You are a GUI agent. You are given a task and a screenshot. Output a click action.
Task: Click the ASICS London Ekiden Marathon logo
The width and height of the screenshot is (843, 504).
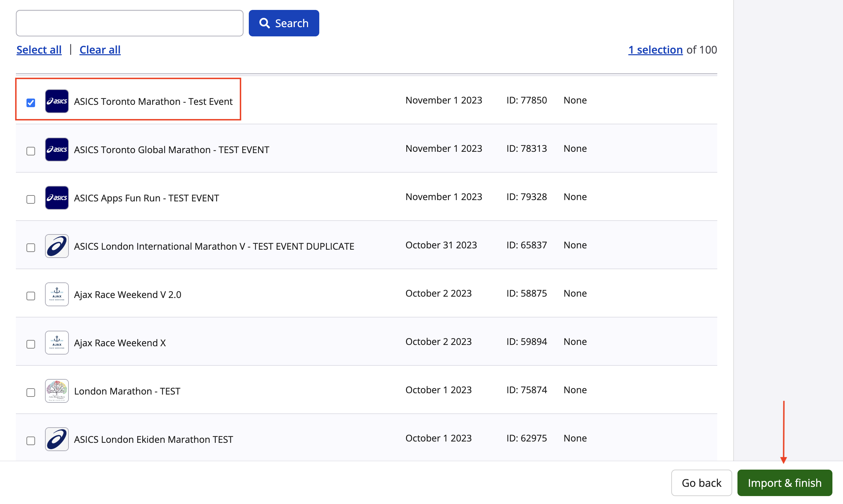(57, 439)
